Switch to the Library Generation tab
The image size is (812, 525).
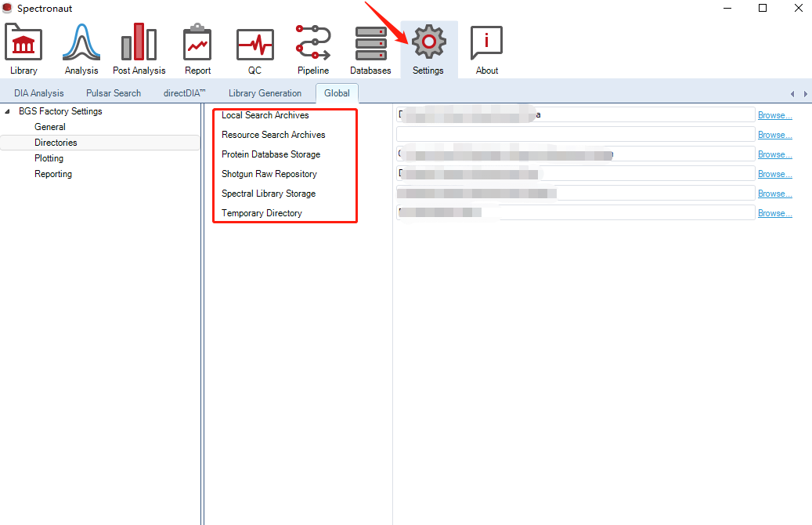265,93
